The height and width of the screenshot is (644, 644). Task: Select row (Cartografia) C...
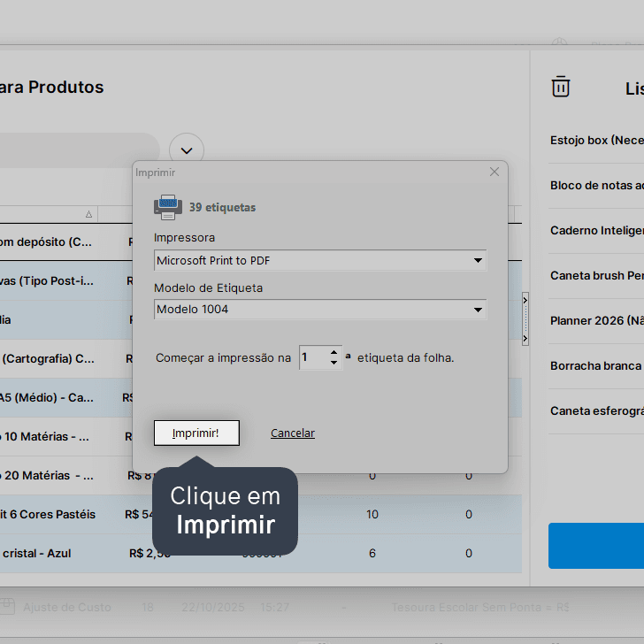tap(65, 358)
